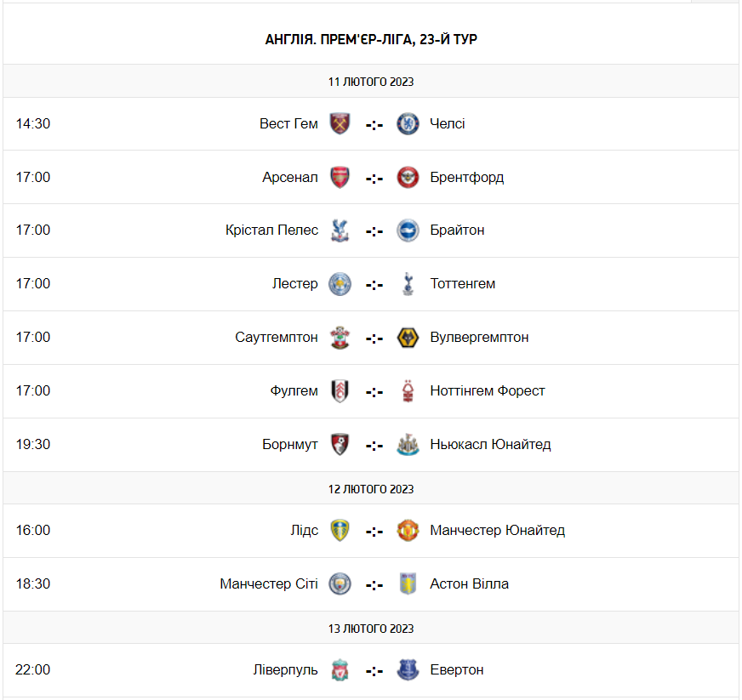This screenshot has height=700, width=742.
Task: Click the West Ham club crest
Action: click(x=340, y=123)
